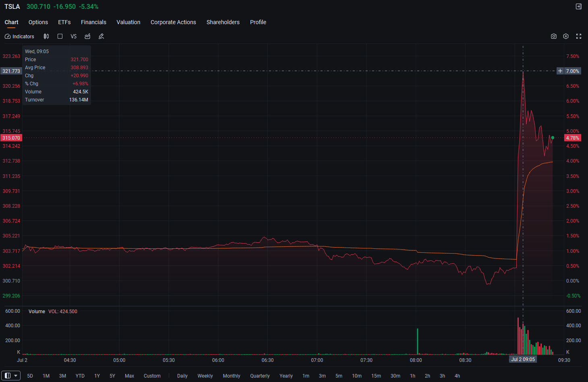Screen dimensions: 588x382
Task: Click the Jul 2 09:05 time marker
Action: (523, 359)
